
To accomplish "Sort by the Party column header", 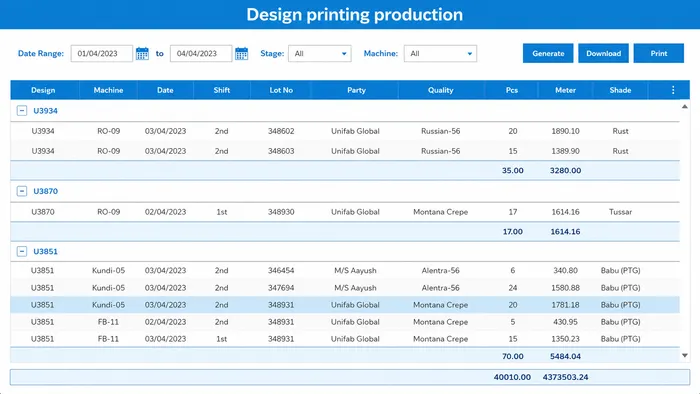I will (356, 90).
